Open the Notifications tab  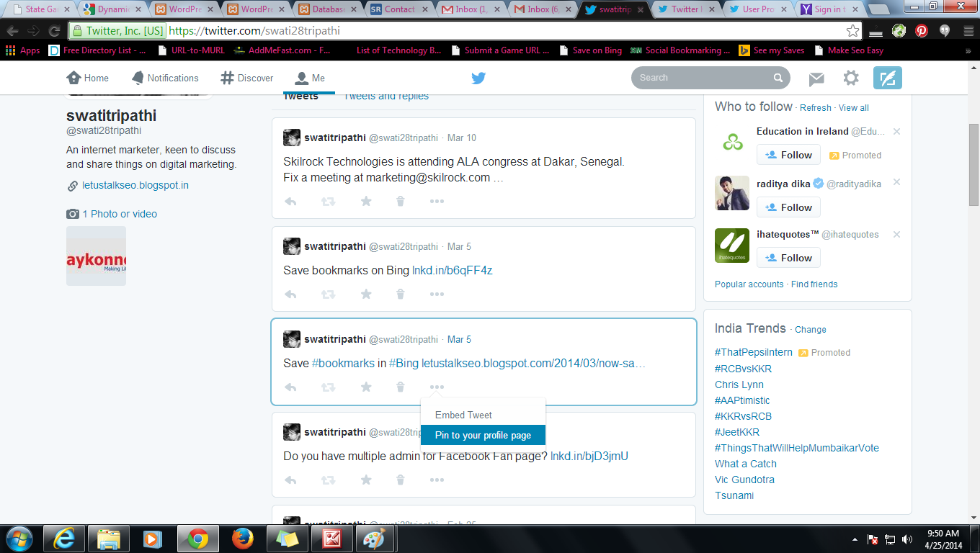pyautogui.click(x=165, y=78)
